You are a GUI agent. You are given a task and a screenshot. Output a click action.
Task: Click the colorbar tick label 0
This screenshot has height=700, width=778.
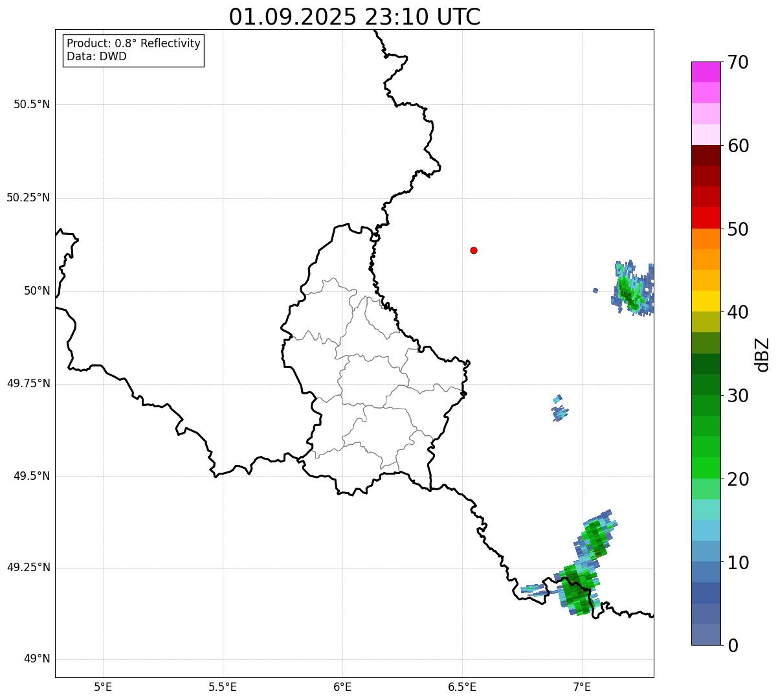tap(733, 646)
